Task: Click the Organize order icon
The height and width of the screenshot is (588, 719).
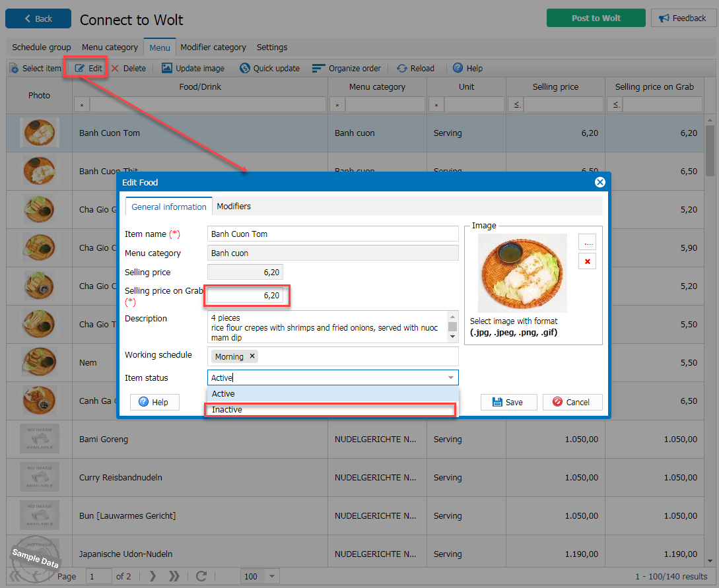Action: point(318,68)
